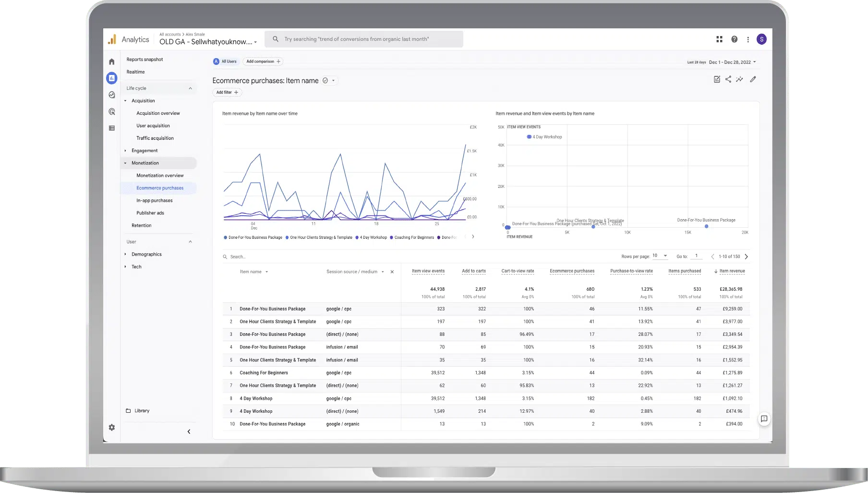The width and height of the screenshot is (868, 493).
Task: Collapse the Life cycle section
Action: (x=190, y=88)
